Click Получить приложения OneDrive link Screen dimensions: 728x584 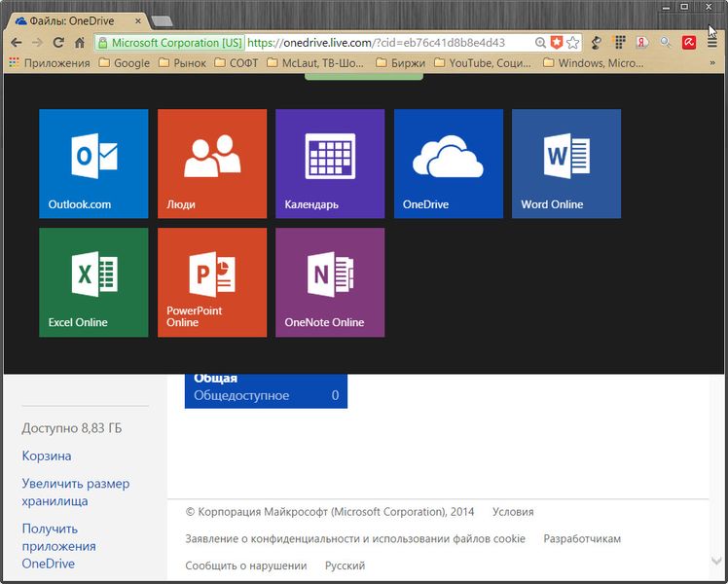tap(59, 546)
